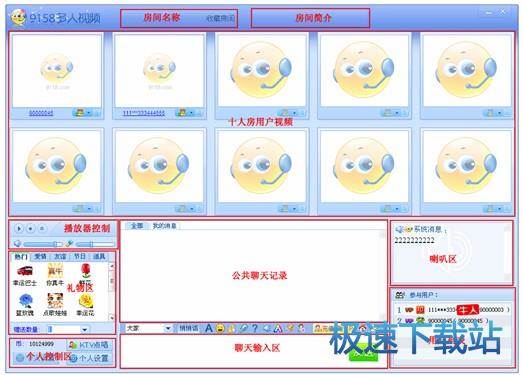
Task: Toggle the microphone icon beside the sliders
Action: (69, 244)
